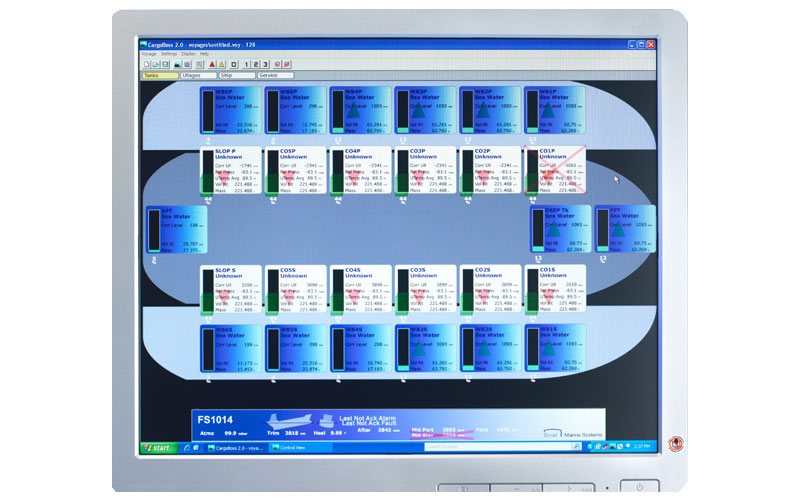The height and width of the screenshot is (500, 800).
Task: Select the WB4S Sea Water tank card
Action: 360,348
